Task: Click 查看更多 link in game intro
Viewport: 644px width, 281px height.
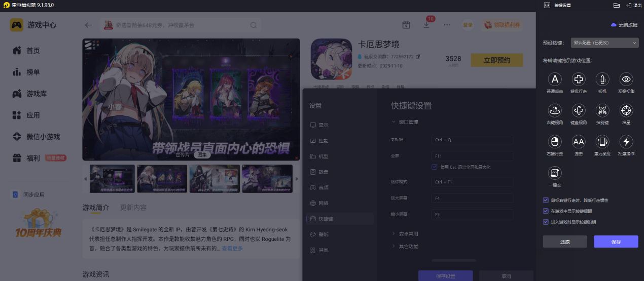Action: pos(232,248)
